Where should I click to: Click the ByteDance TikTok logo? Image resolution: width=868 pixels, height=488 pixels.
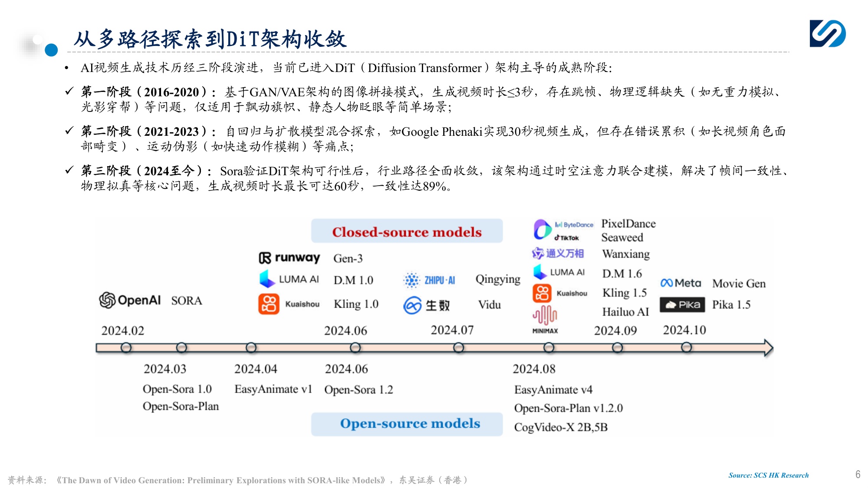coord(563,230)
